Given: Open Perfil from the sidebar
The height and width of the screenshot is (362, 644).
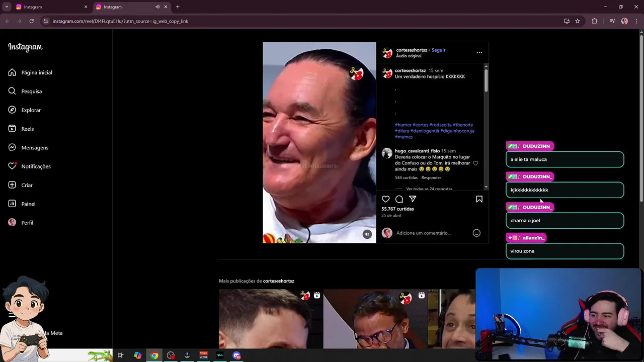Looking at the screenshot, I should tap(21, 223).
